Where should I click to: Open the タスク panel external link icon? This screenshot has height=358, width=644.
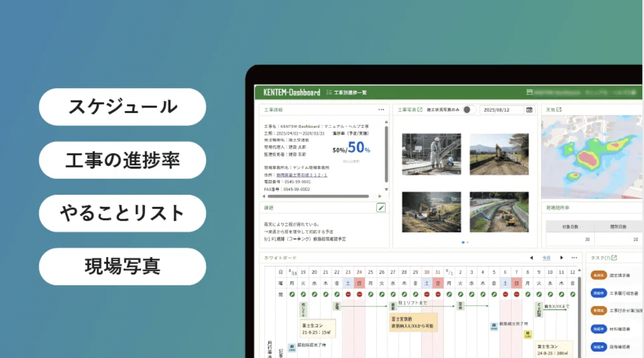click(614, 258)
